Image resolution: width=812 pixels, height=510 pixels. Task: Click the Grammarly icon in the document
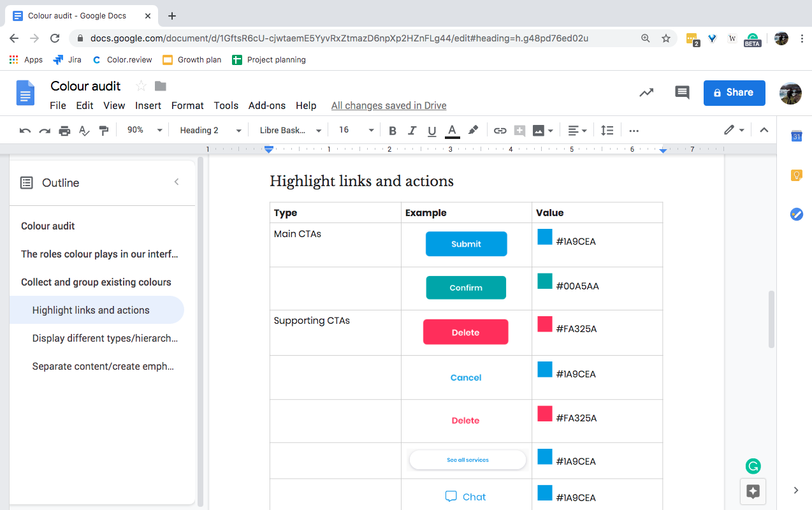click(753, 467)
